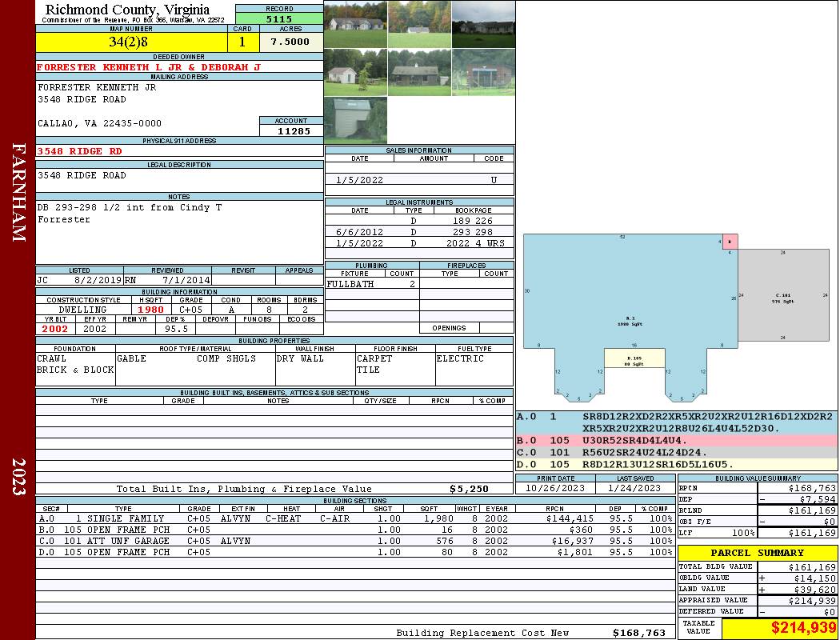This screenshot has height=640, width=840.
Task: Select the 6/6/2012 legal instrument entry
Action: [x=419, y=232]
